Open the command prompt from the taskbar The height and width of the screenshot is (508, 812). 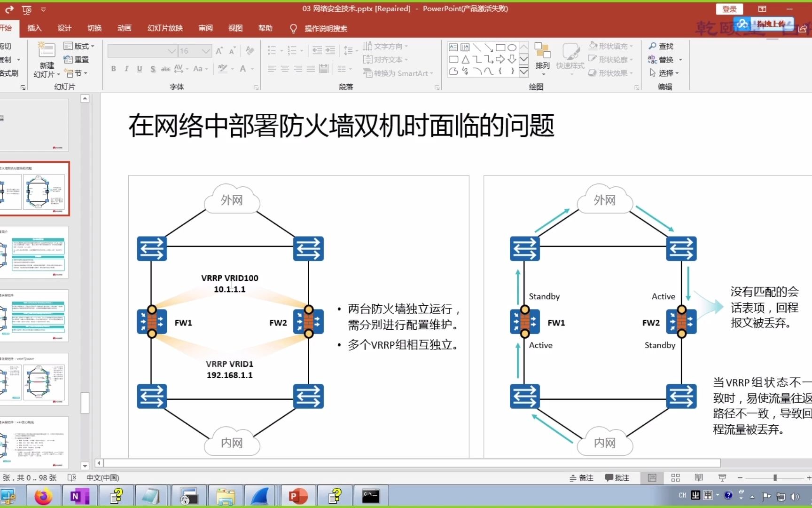point(370,496)
